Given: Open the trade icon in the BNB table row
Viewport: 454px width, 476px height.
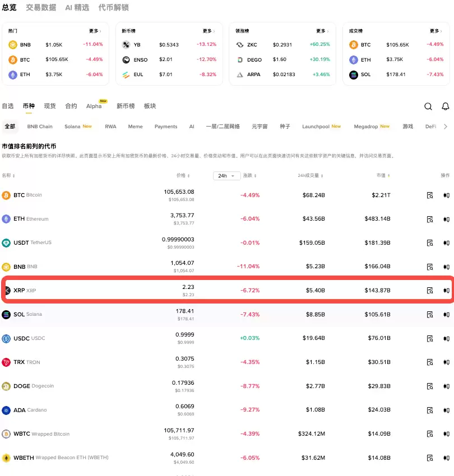Looking at the screenshot, I should tap(446, 267).
